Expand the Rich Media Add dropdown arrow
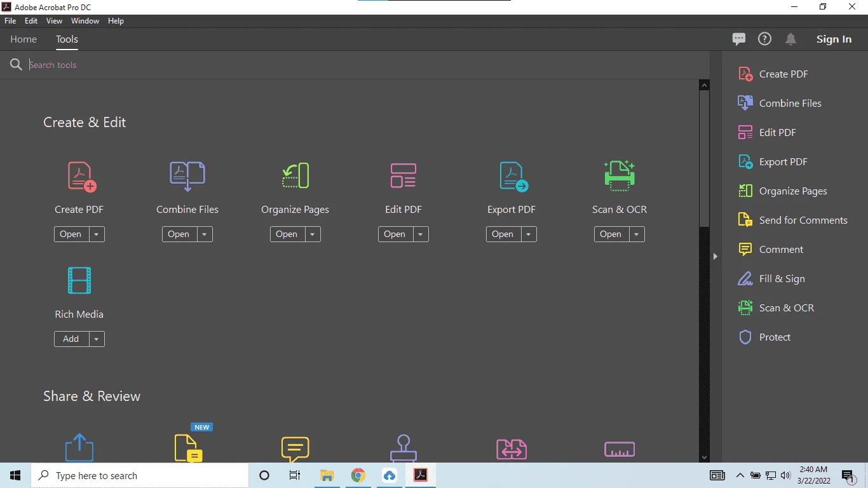868x488 pixels. (x=97, y=339)
